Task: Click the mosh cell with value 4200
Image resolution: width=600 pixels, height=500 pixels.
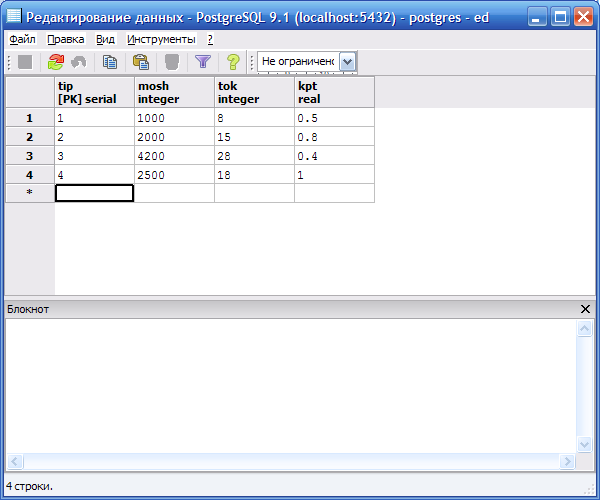Action: tap(174, 155)
